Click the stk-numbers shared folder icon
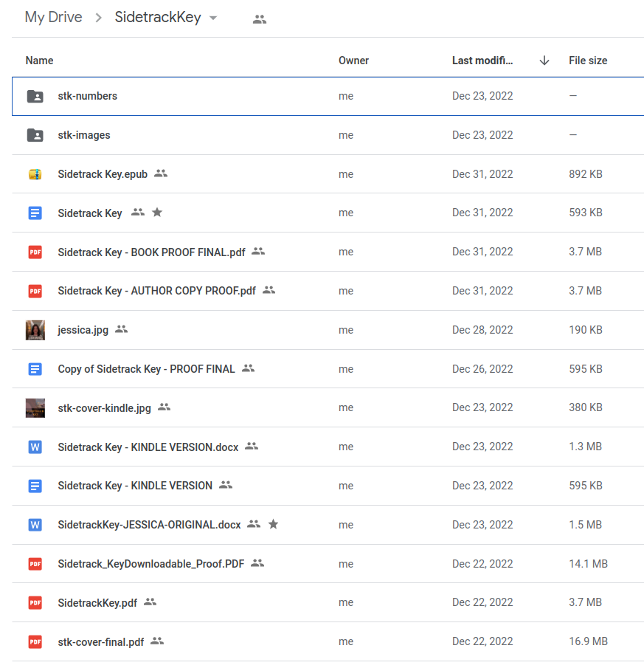 coord(35,97)
